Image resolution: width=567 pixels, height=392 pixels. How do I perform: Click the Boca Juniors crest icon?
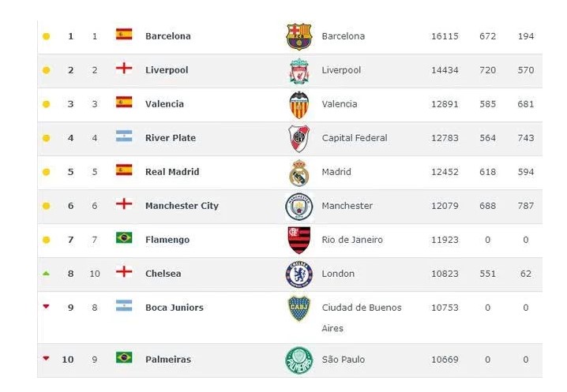(x=299, y=308)
